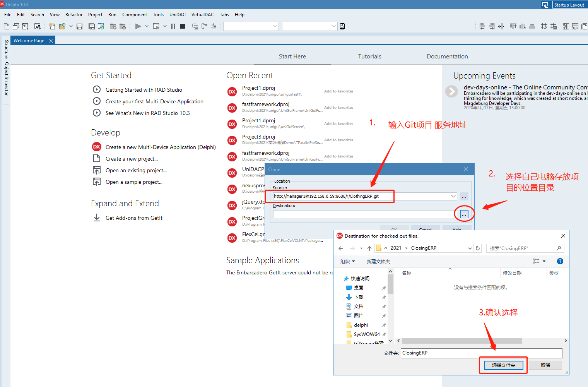The width and height of the screenshot is (588, 387).
Task: Open the dropdown arrow next to Open Project
Action: pyautogui.click(x=71, y=26)
